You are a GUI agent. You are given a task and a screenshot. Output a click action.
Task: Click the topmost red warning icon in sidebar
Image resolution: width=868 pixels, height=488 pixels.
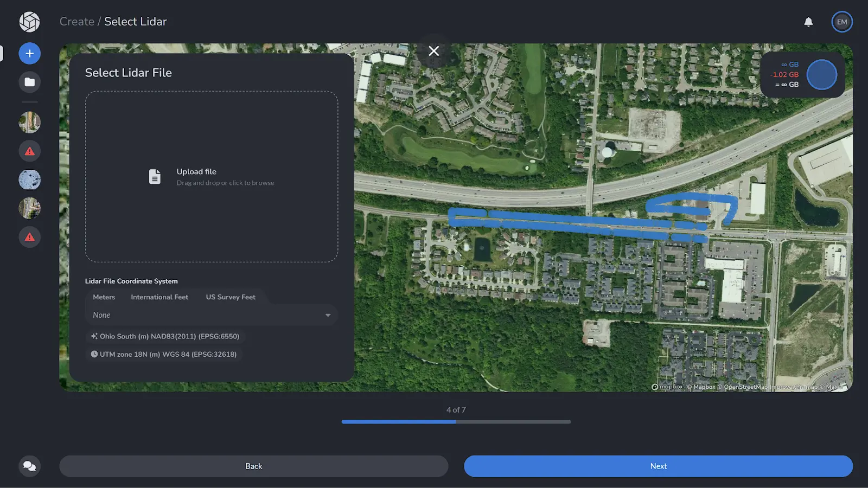[29, 151]
